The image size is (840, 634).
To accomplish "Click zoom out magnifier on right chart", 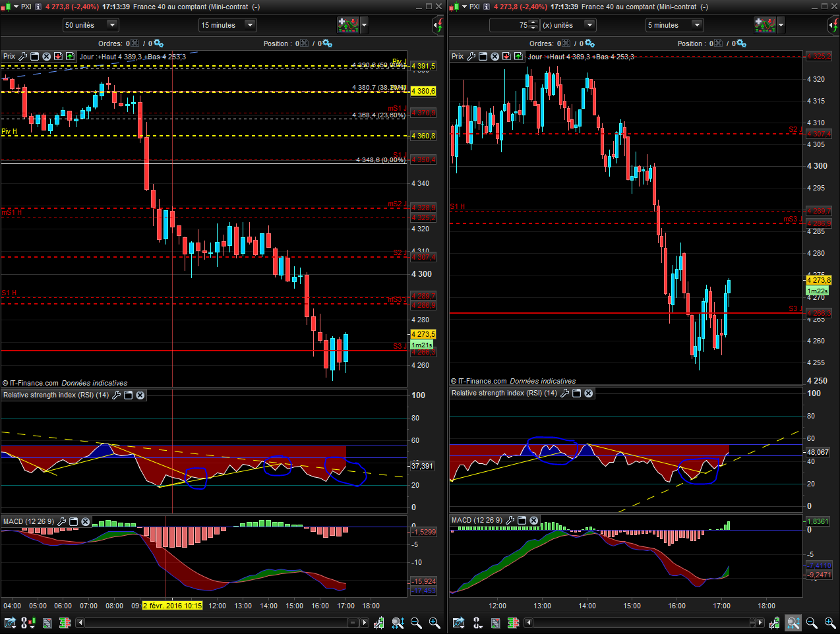I will (812, 623).
